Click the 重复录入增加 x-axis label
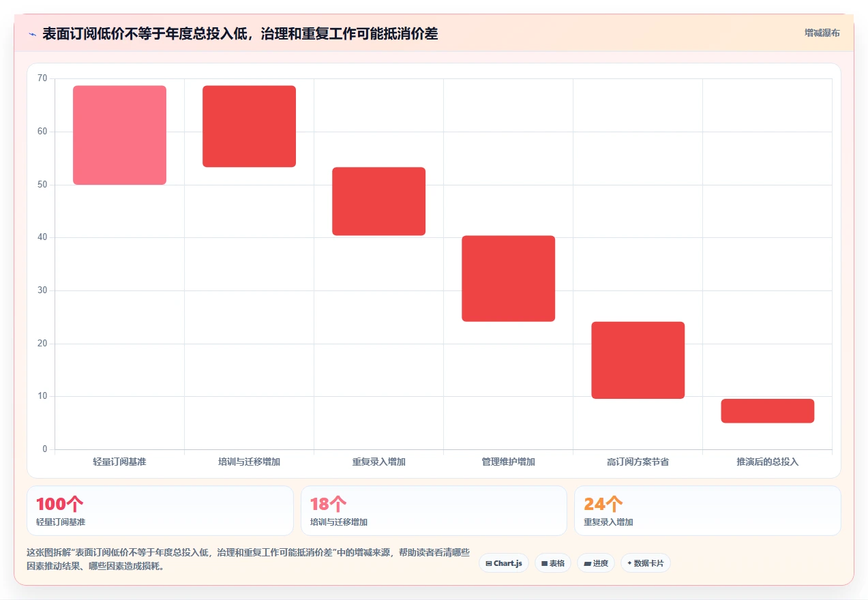868x600 pixels. (378, 462)
